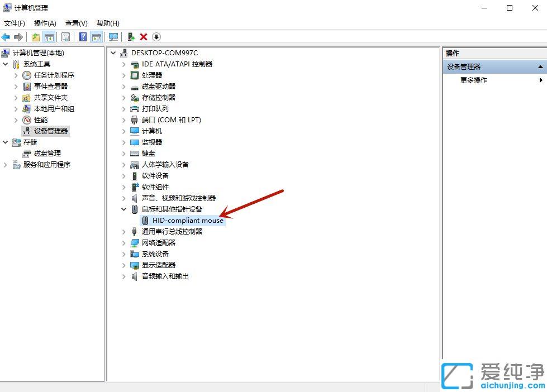Click the Back navigation arrow in the toolbar
Image resolution: width=547 pixels, height=392 pixels.
pyautogui.click(x=6, y=37)
